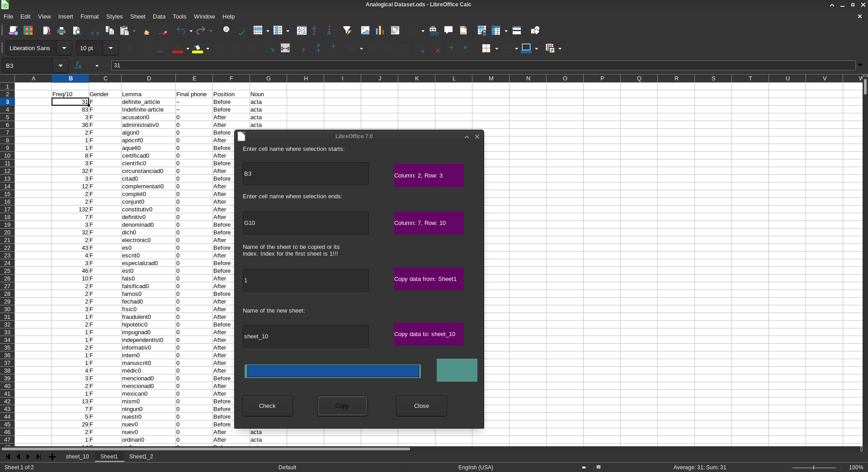This screenshot has width=868, height=472.
Task: Insert a chart using toolbar icon
Action: (x=380, y=31)
